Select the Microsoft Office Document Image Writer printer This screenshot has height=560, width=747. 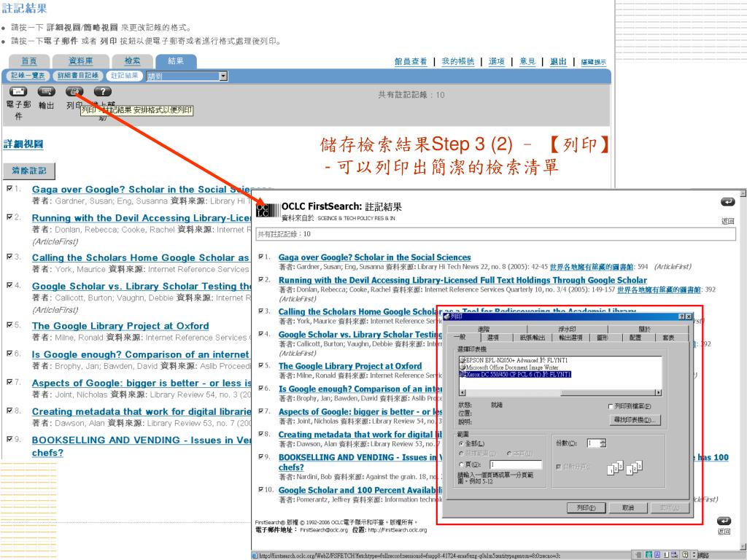click(x=511, y=367)
